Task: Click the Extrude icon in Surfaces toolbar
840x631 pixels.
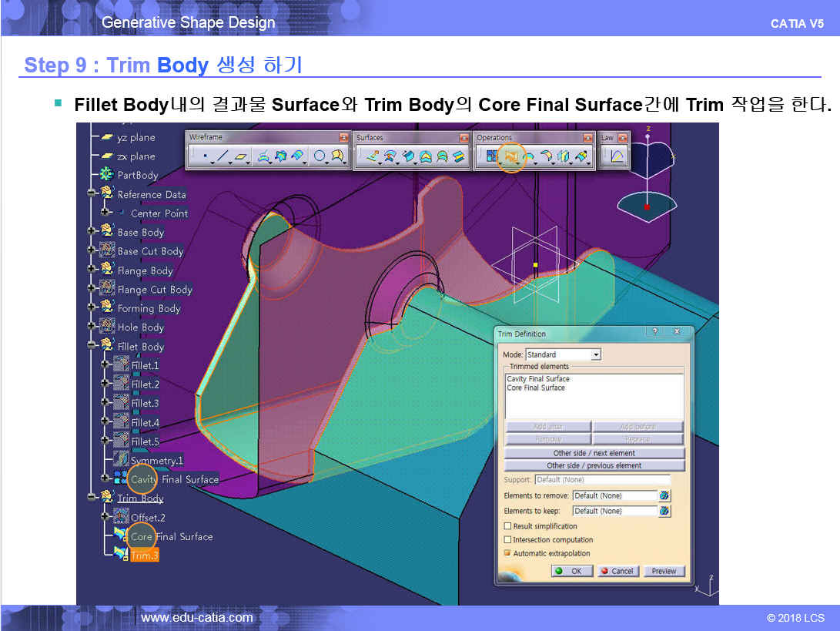Action: click(372, 156)
